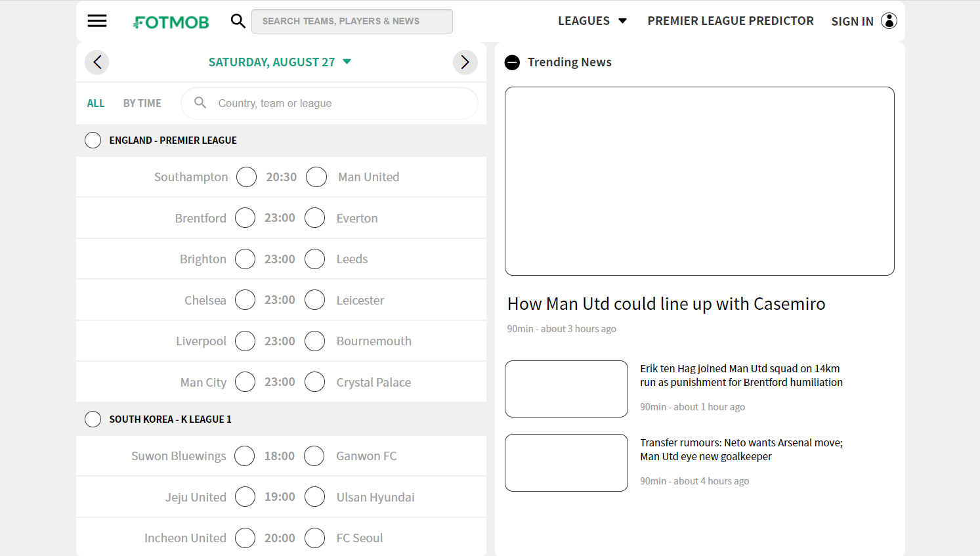Image resolution: width=980 pixels, height=556 pixels.
Task: Click Ulsan Hyundai team crest
Action: point(315,497)
